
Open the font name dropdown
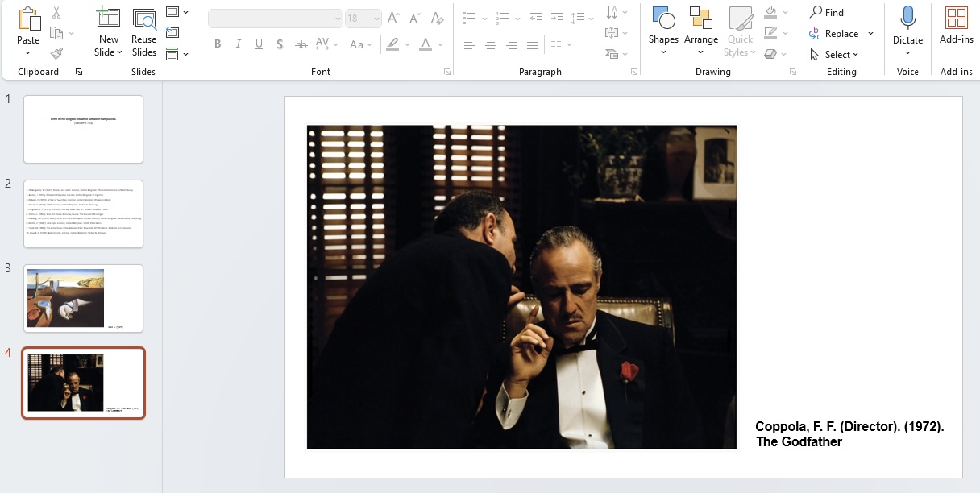[338, 18]
